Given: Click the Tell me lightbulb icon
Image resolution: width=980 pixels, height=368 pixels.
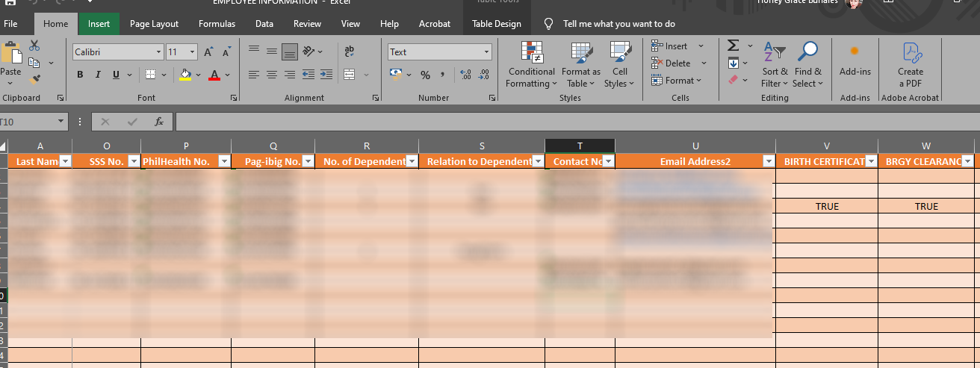Looking at the screenshot, I should point(549,24).
